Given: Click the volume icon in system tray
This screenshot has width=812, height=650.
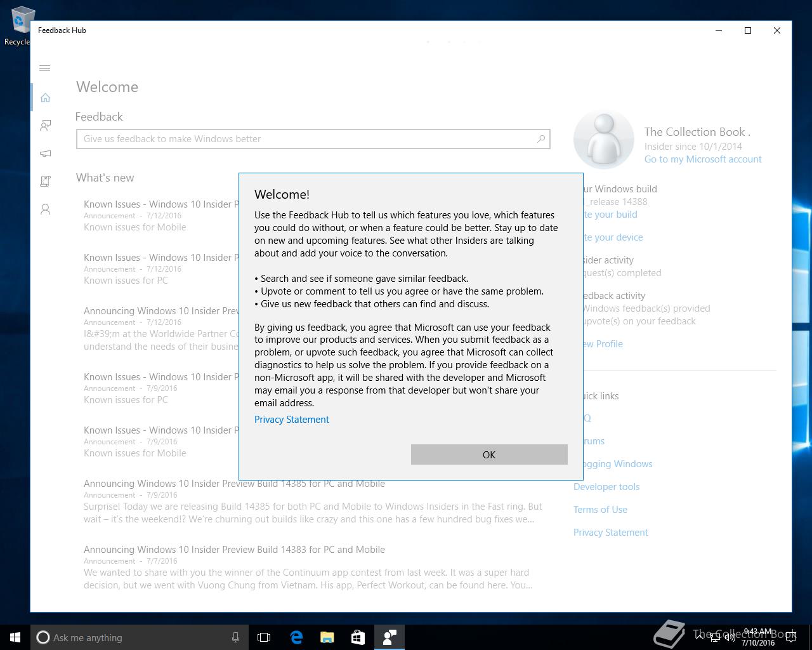Looking at the screenshot, I should pos(730,637).
